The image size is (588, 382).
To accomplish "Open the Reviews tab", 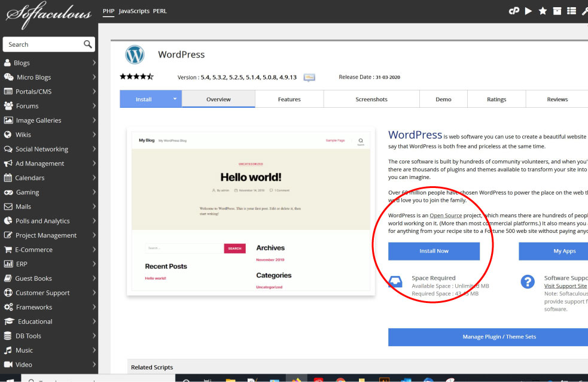I will tap(557, 99).
